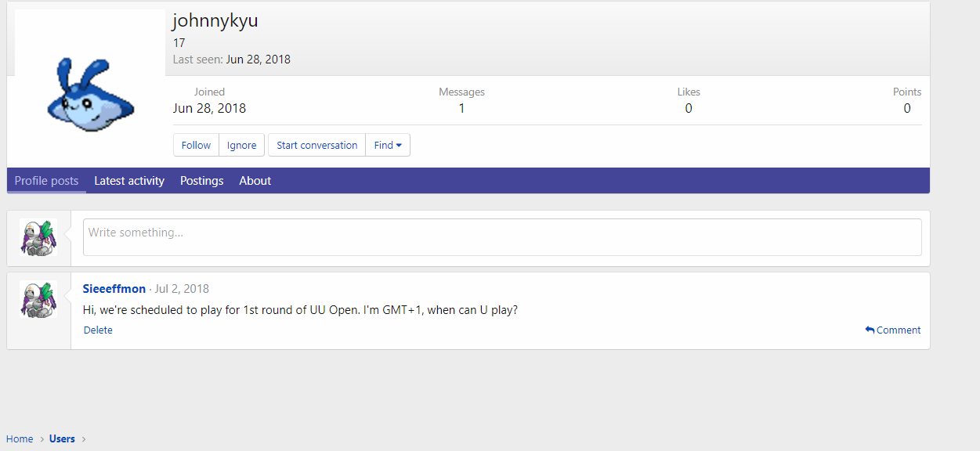View the Postings tab
Screen dimensions: 980x451
(202, 181)
